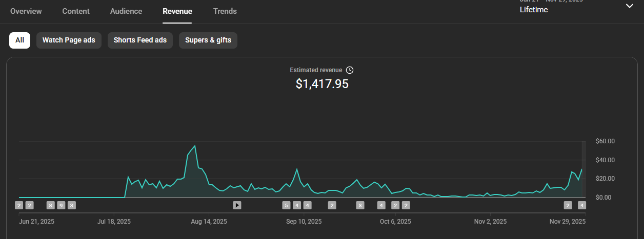Select the All revenue filter chip
Screen dimensions: 644x239
pyautogui.click(x=19, y=40)
